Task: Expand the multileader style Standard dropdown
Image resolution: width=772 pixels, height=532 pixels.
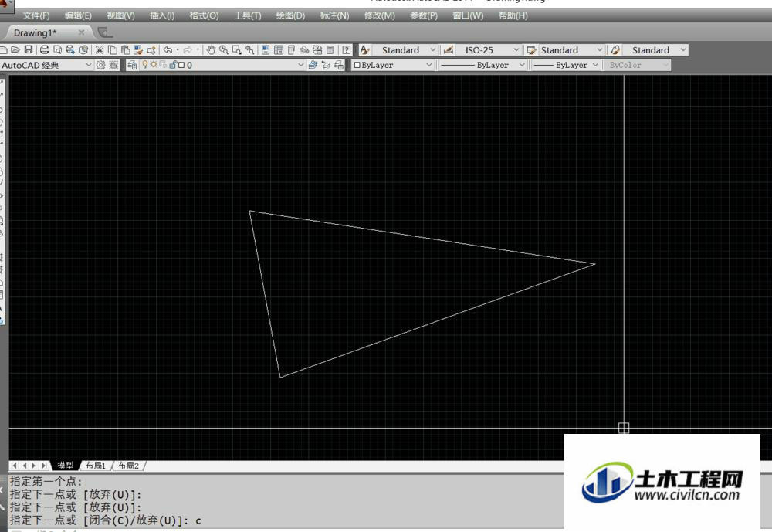Action: click(x=683, y=49)
